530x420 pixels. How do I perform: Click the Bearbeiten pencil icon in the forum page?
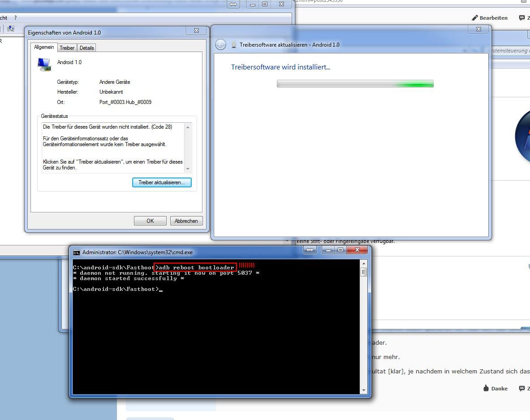pyautogui.click(x=475, y=17)
